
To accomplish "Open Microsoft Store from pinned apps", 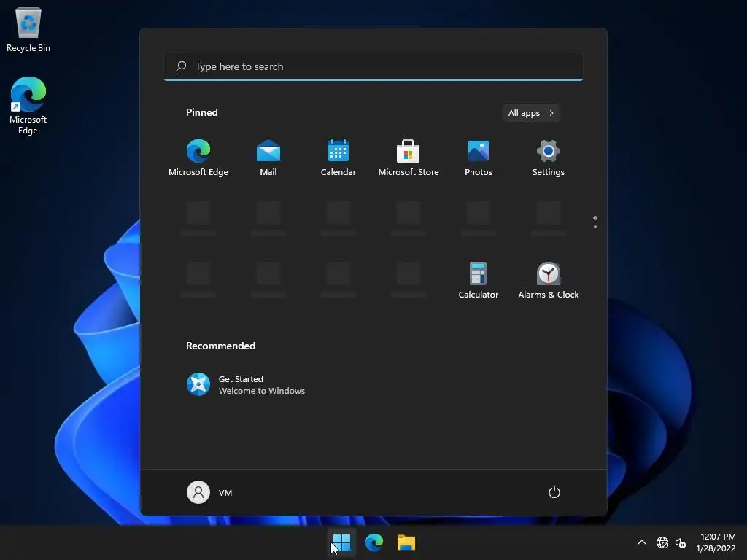I will click(x=409, y=157).
